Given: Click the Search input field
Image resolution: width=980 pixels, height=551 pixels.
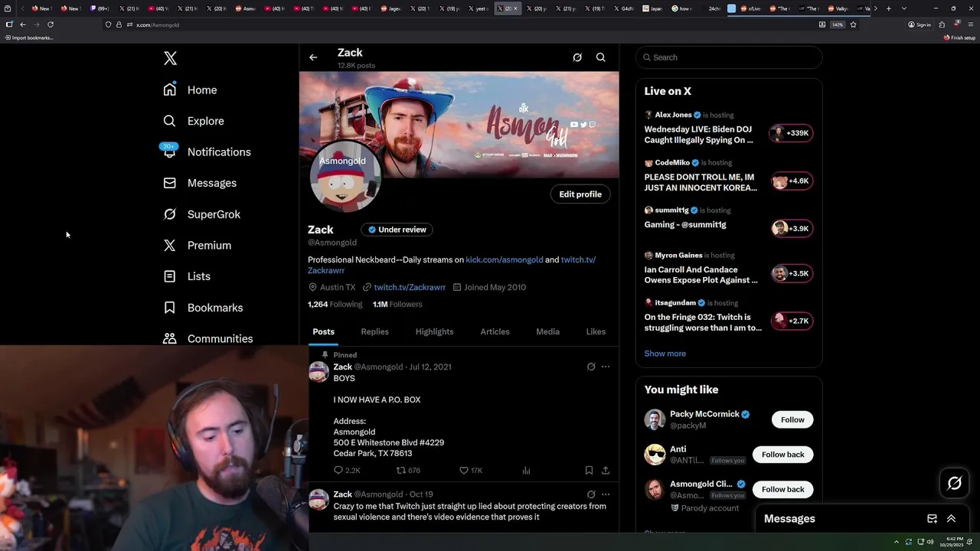Looking at the screenshot, I should [729, 57].
